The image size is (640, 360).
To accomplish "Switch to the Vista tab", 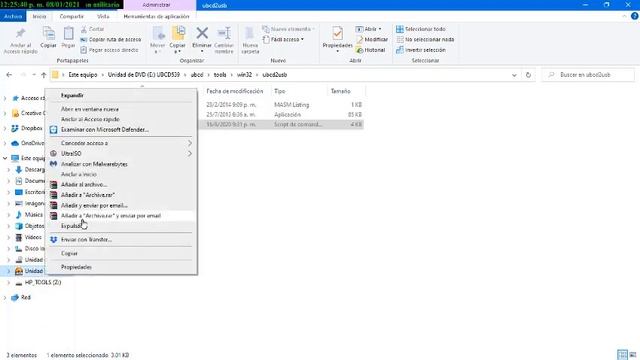I will coord(103,16).
